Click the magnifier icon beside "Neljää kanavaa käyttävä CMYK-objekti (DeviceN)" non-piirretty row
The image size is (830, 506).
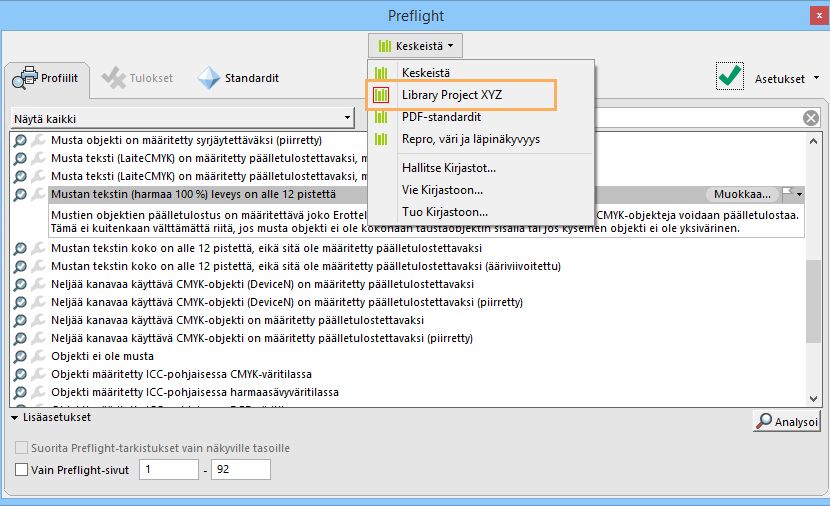coord(20,284)
